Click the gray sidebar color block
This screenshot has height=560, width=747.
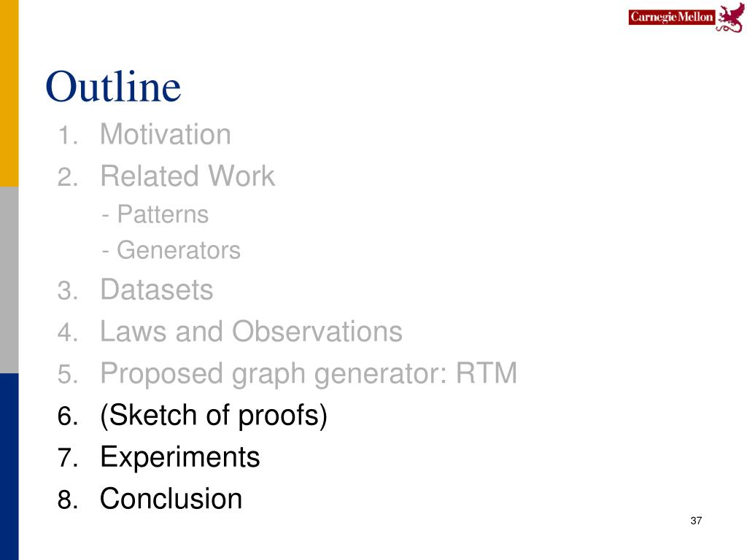coord(9,280)
